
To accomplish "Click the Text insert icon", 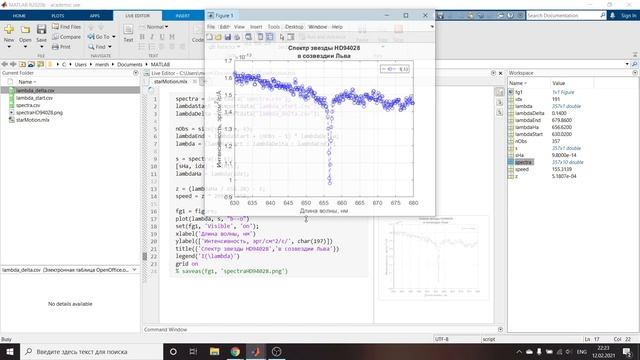I will point(128,29).
